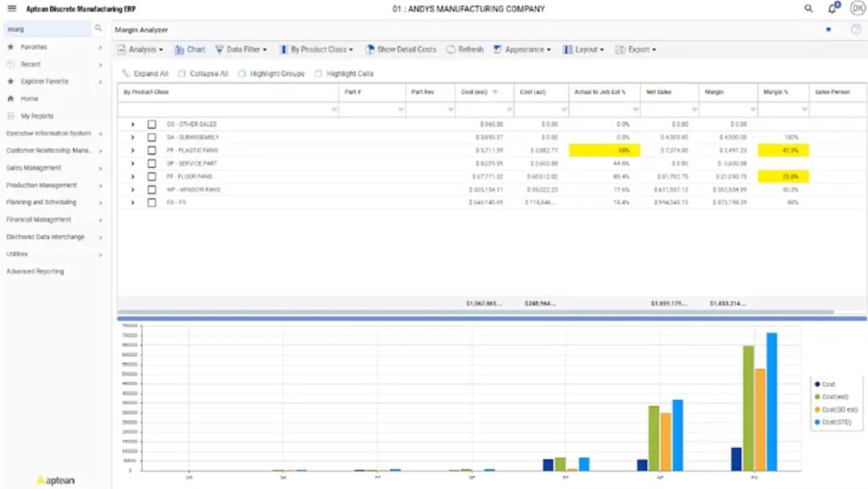
Task: Open the Data Filter dropdown
Action: [x=242, y=50]
